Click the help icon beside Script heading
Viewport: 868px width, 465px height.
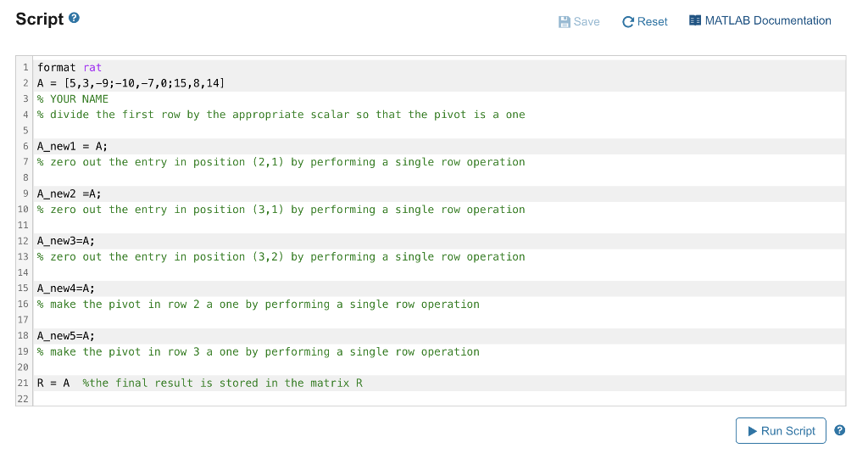(75, 19)
